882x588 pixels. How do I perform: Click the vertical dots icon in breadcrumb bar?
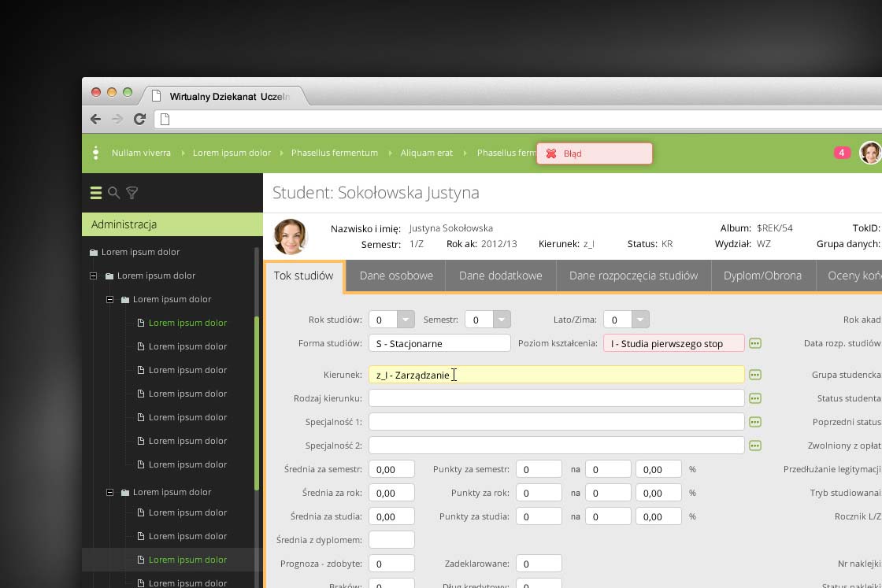click(x=95, y=153)
